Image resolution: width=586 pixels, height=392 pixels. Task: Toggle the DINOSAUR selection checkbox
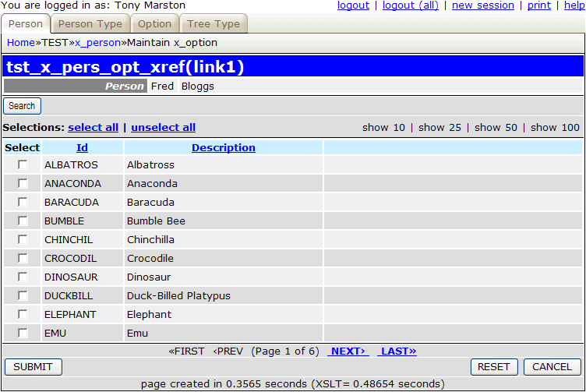point(23,277)
